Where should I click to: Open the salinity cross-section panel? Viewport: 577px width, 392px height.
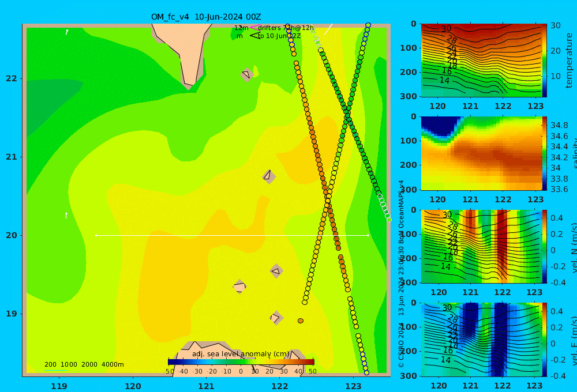481,153
